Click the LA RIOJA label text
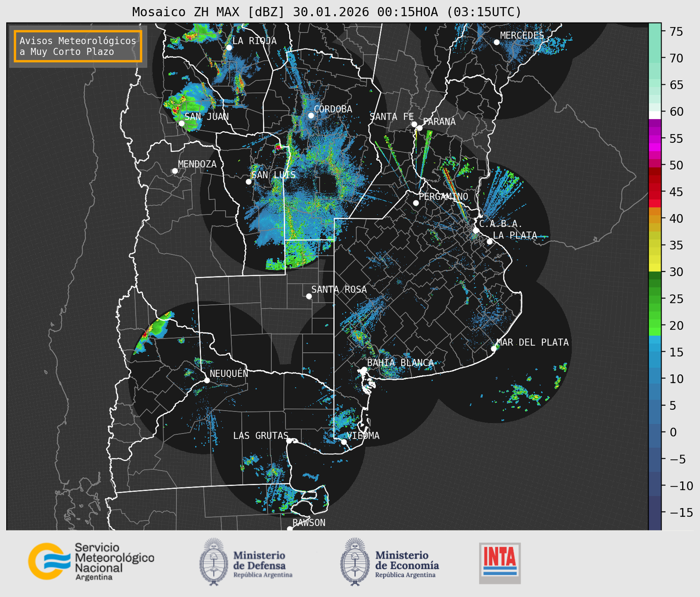 [254, 41]
